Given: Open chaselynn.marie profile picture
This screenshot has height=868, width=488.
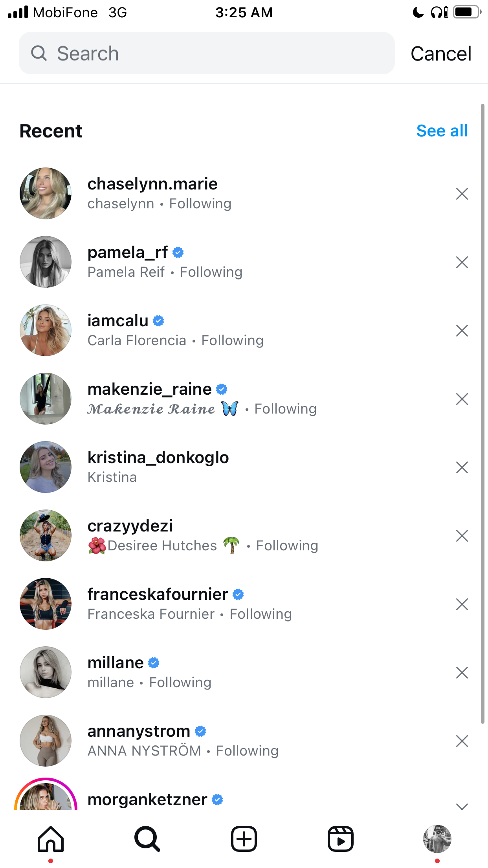Looking at the screenshot, I should [46, 193].
